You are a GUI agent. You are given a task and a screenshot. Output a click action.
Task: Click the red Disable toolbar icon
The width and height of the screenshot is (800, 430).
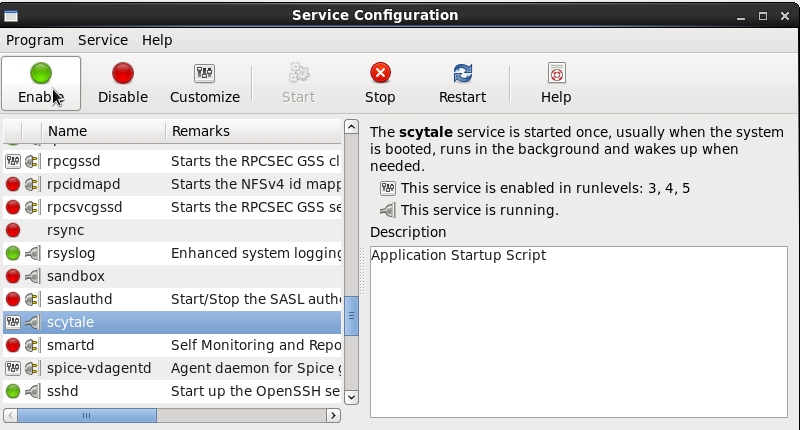click(123, 73)
